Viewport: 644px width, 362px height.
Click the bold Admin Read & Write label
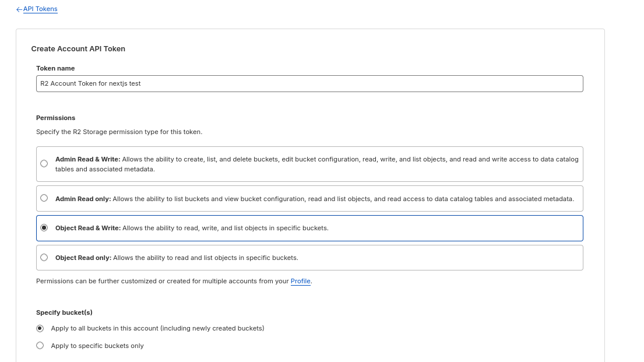(87, 159)
